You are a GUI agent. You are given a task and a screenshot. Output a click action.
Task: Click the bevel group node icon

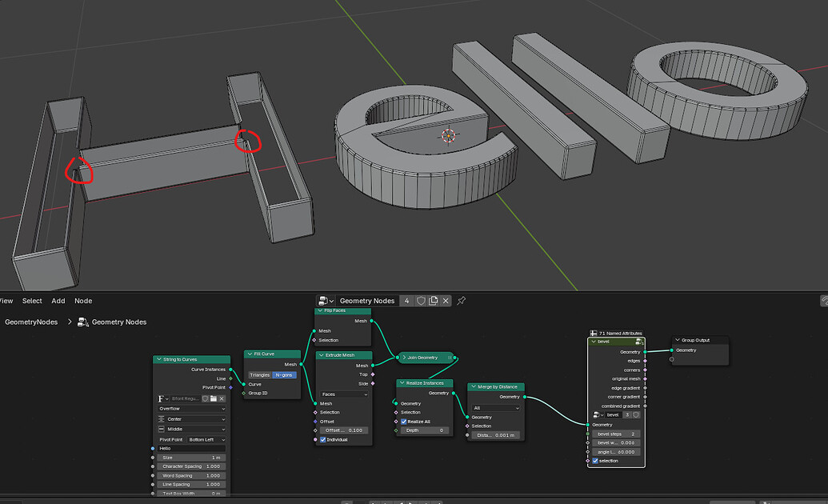tap(639, 342)
